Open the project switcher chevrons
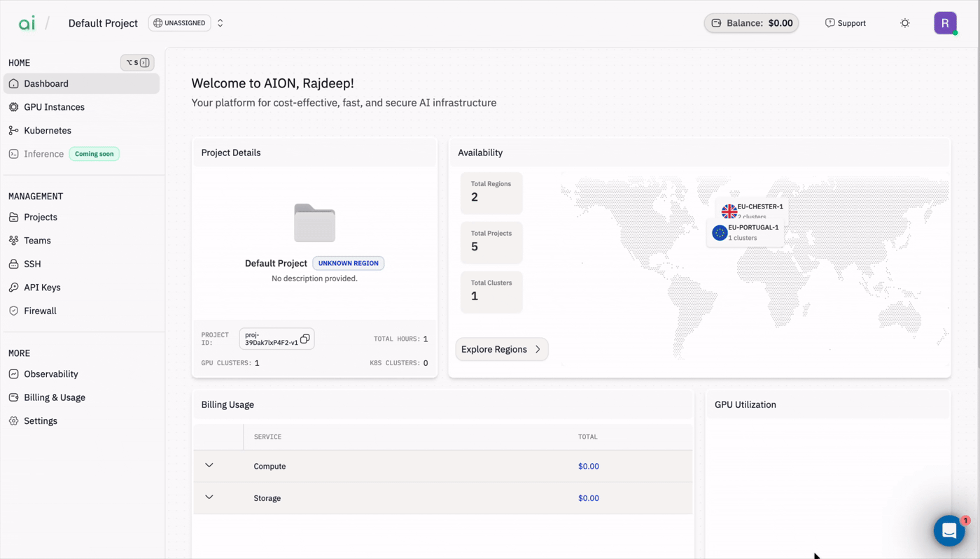Screen dimensions: 980x559 (220, 23)
